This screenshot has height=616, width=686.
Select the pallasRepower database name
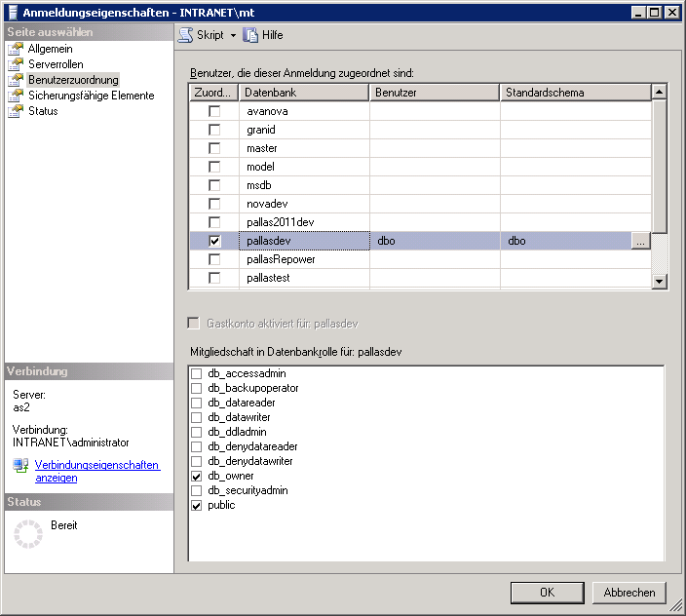point(281,259)
